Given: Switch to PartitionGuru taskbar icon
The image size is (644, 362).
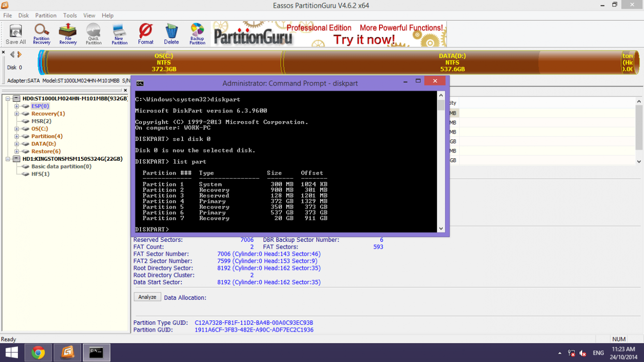Looking at the screenshot, I should point(68,353).
